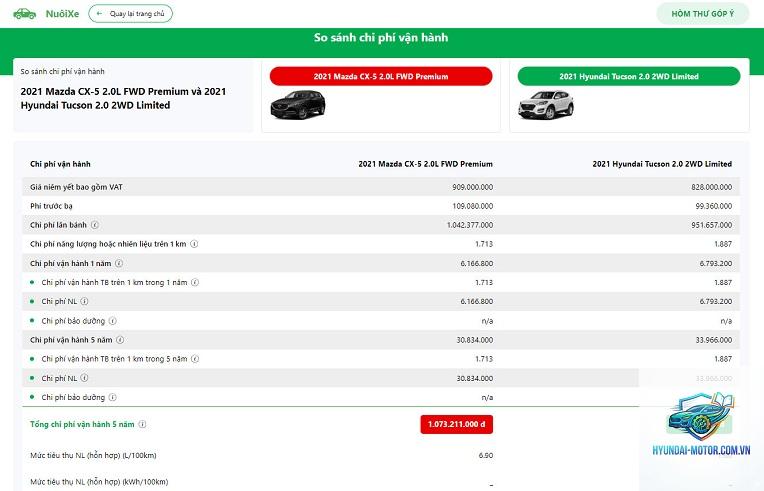Click the NuôiXe brand name link
Viewport: 764px width, 491px height.
point(62,14)
